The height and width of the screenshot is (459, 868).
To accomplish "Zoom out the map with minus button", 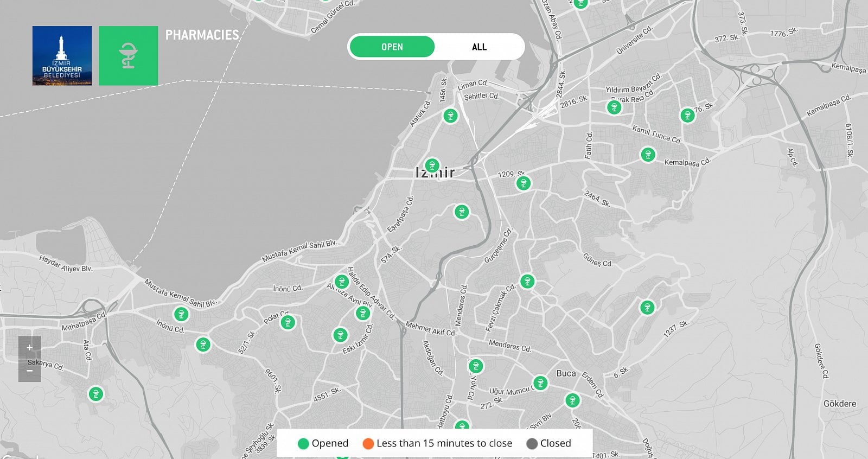I will pyautogui.click(x=30, y=371).
